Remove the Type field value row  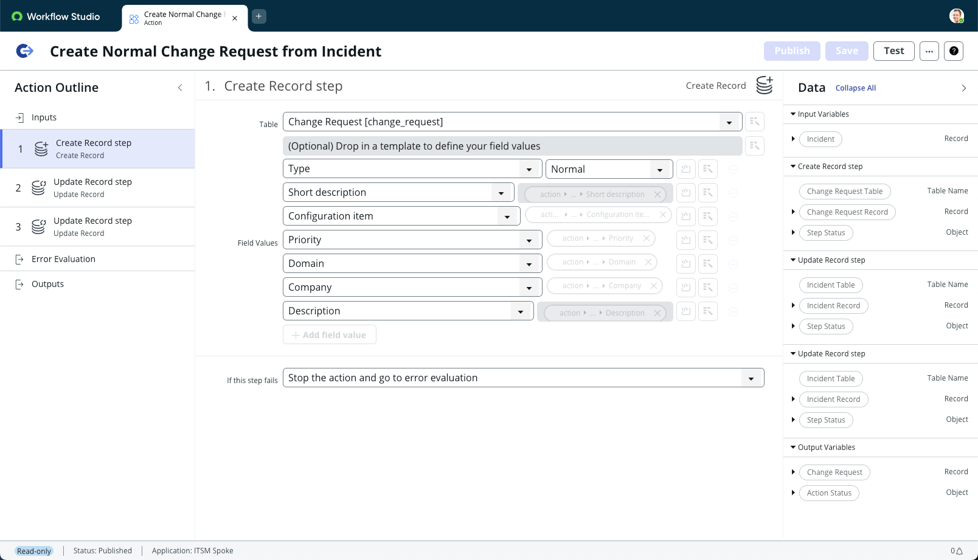[733, 170]
